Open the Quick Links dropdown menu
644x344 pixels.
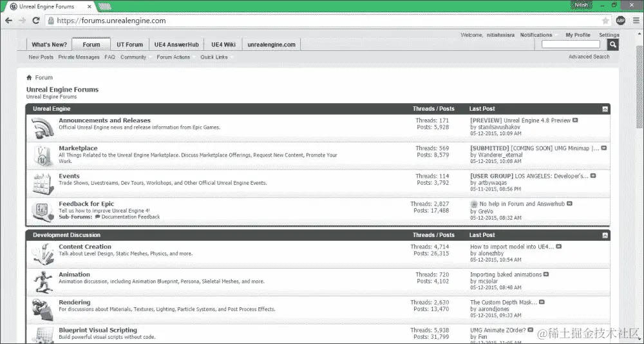(x=216, y=57)
